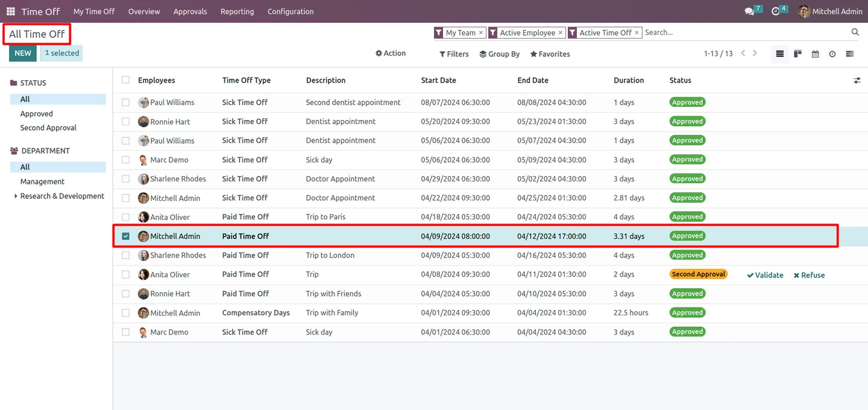868x410 pixels.
Task: Open the Group By dropdown
Action: point(500,54)
